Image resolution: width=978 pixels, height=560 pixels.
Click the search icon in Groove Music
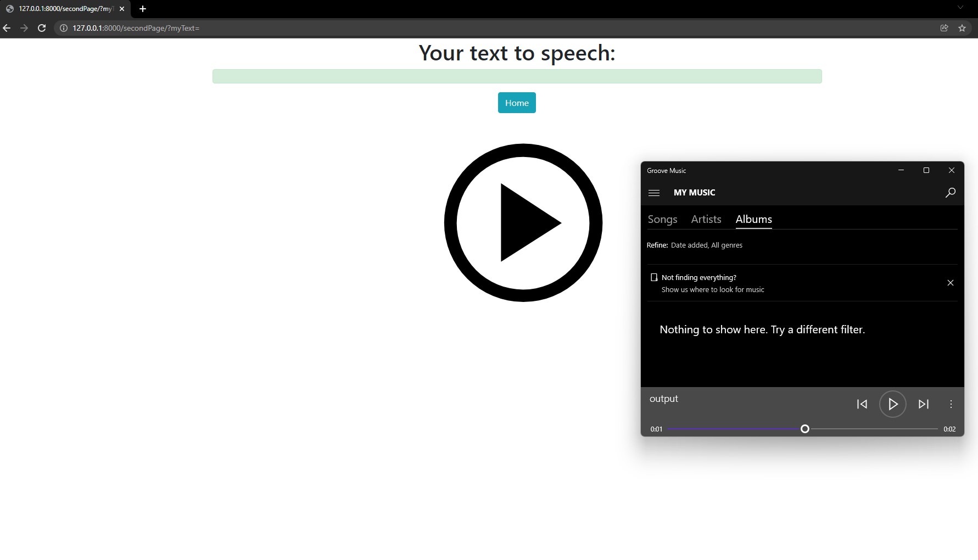951,192
